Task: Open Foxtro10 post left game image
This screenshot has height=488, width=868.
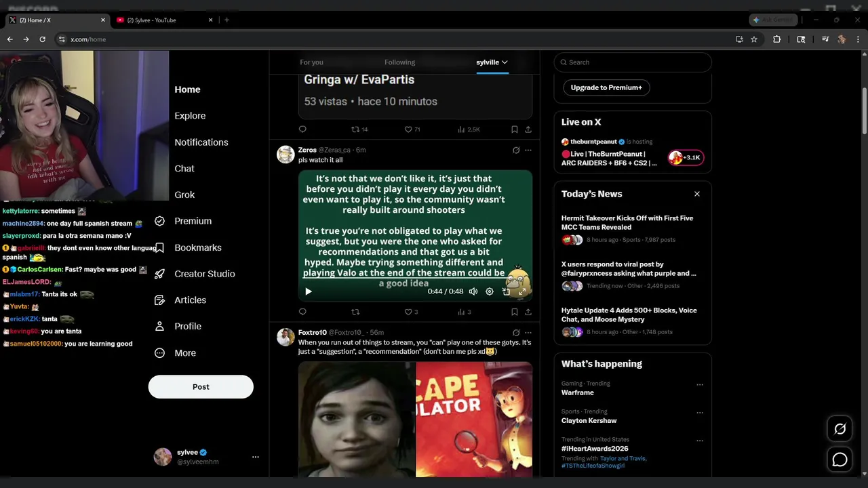Action: pos(356,420)
